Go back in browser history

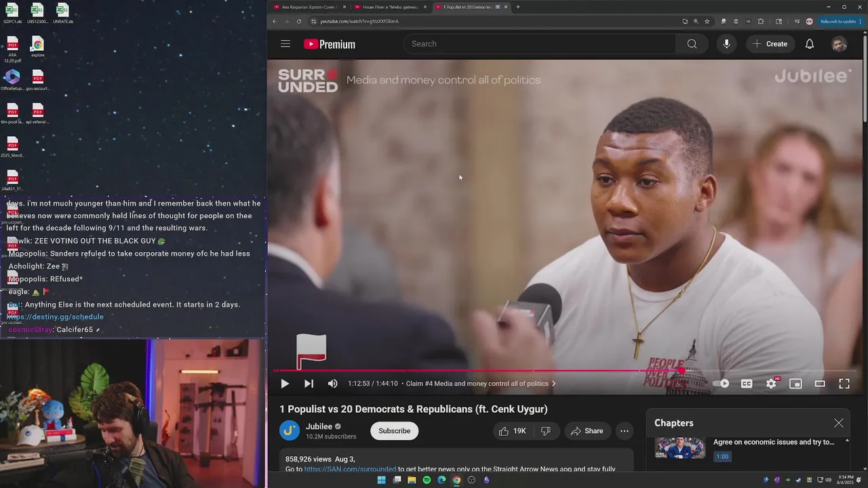click(x=275, y=22)
